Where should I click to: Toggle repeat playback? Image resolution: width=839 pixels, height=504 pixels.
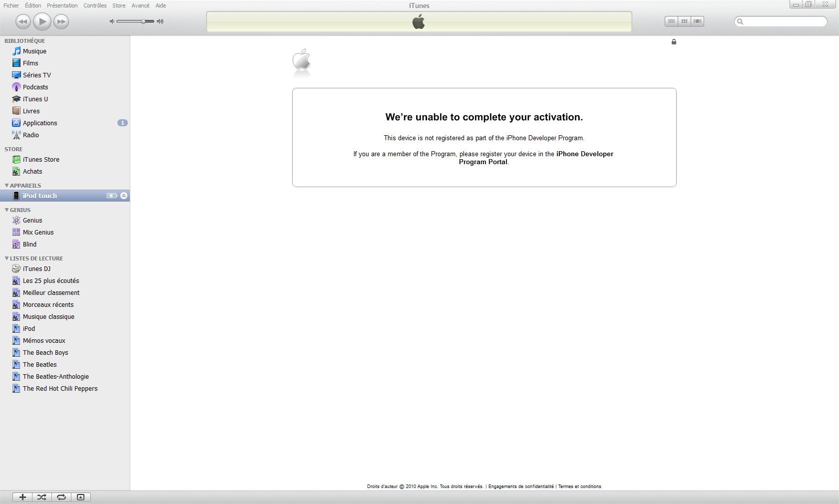[x=61, y=497]
